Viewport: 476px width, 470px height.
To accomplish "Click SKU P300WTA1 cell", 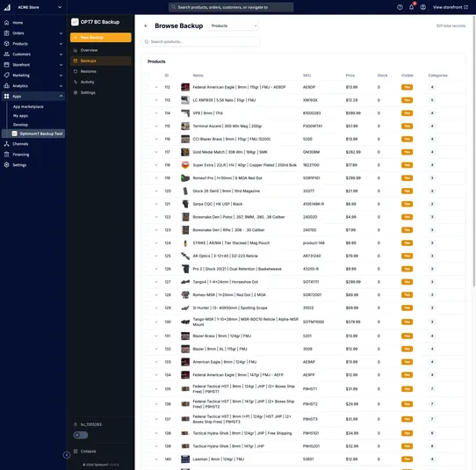I will point(313,126).
